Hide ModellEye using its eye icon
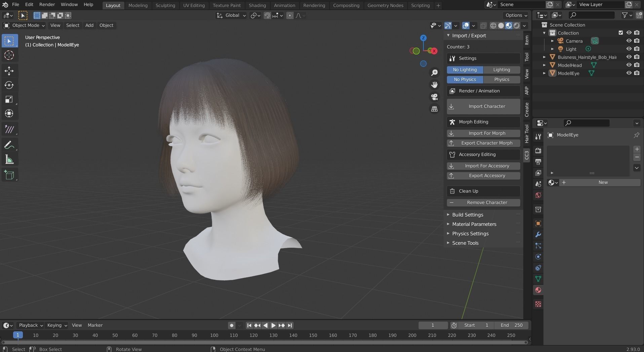The width and height of the screenshot is (644, 352). click(629, 73)
